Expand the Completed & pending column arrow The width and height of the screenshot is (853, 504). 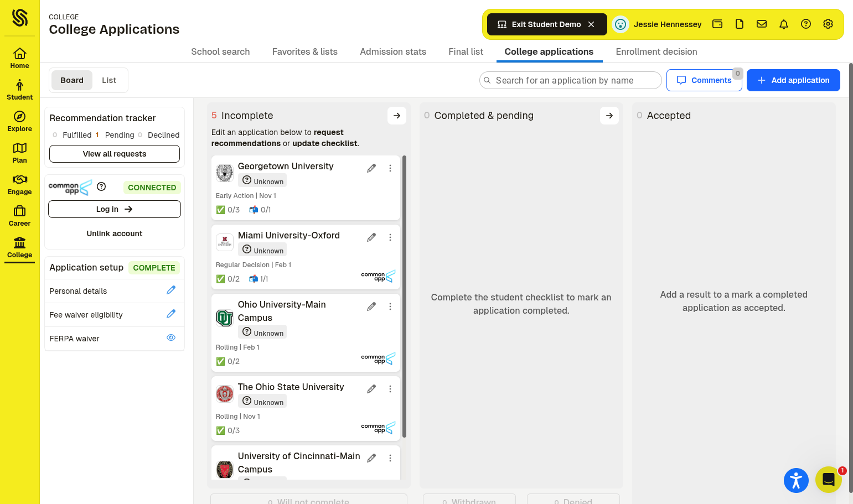pos(609,116)
